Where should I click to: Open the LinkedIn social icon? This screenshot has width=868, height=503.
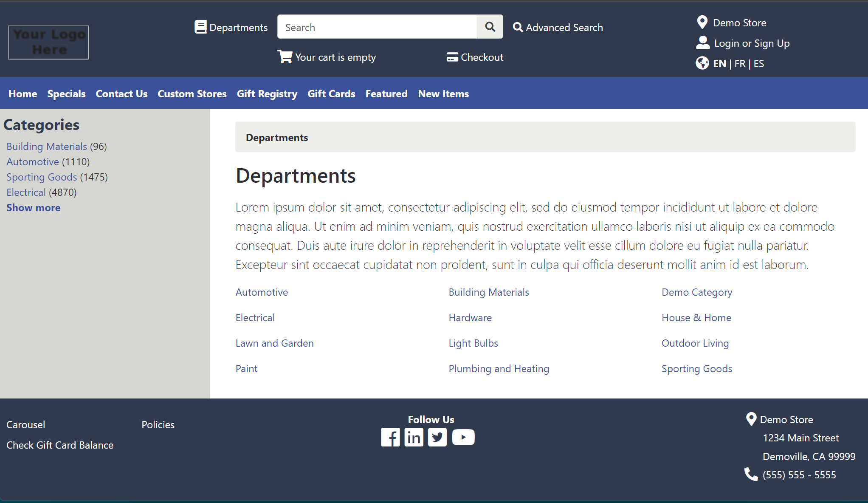[414, 437]
